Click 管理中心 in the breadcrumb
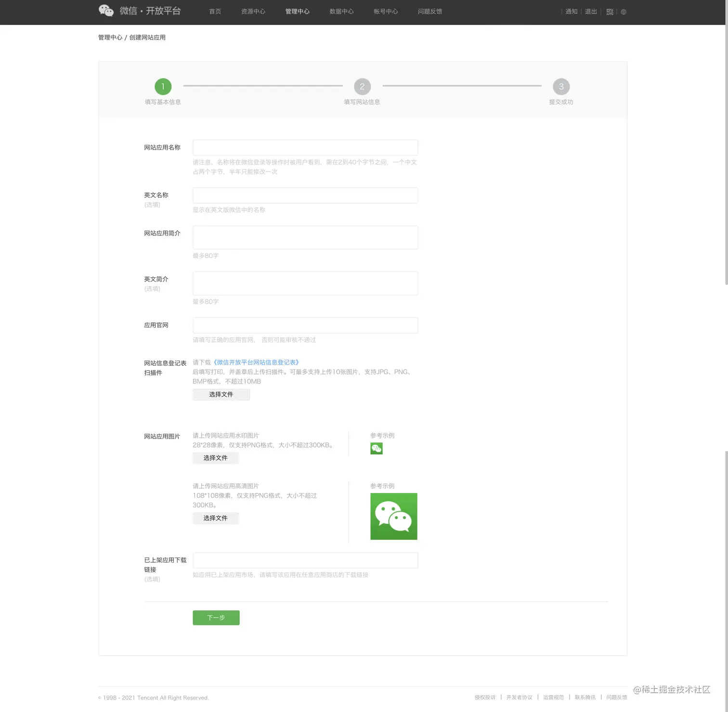Image resolution: width=728 pixels, height=712 pixels. 110,37
